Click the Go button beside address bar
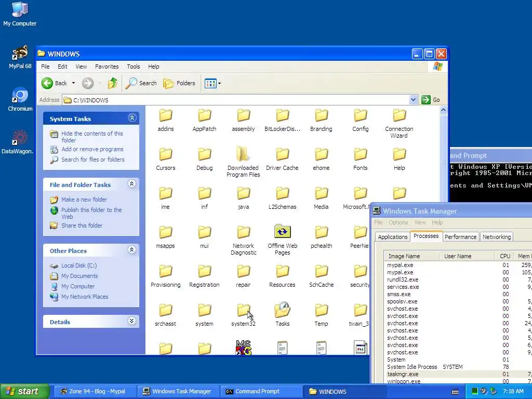The width and height of the screenshot is (532, 399). (x=431, y=100)
